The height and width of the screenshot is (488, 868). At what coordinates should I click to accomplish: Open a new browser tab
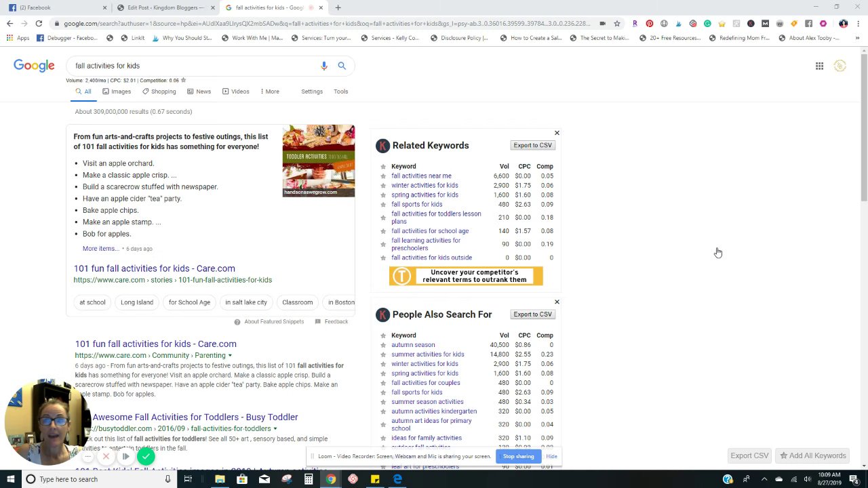point(338,7)
